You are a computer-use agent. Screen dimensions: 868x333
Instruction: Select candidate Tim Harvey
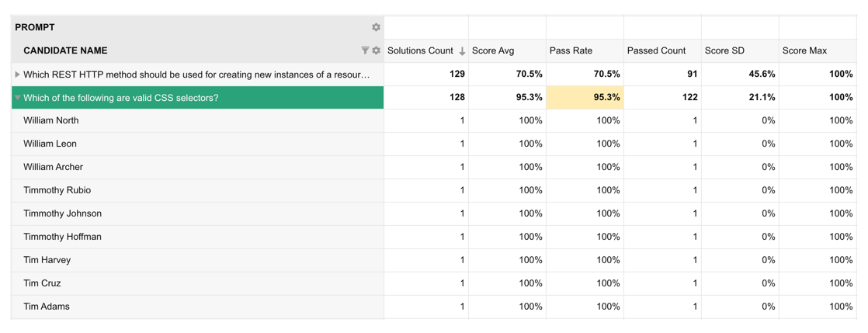(47, 260)
